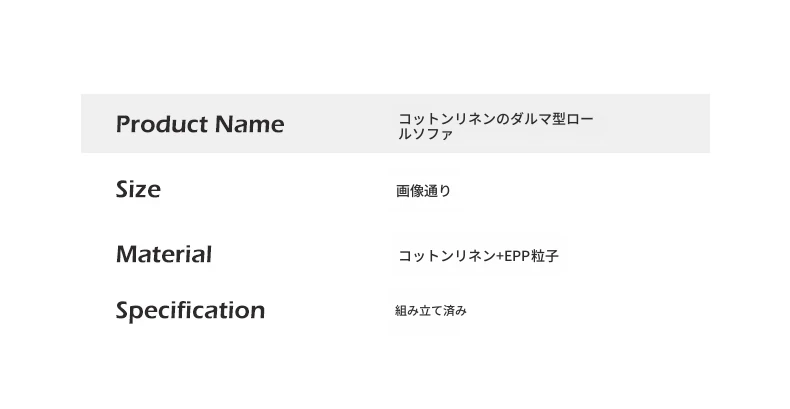Click the size value "画像通り"
The image size is (790, 409).
click(423, 190)
